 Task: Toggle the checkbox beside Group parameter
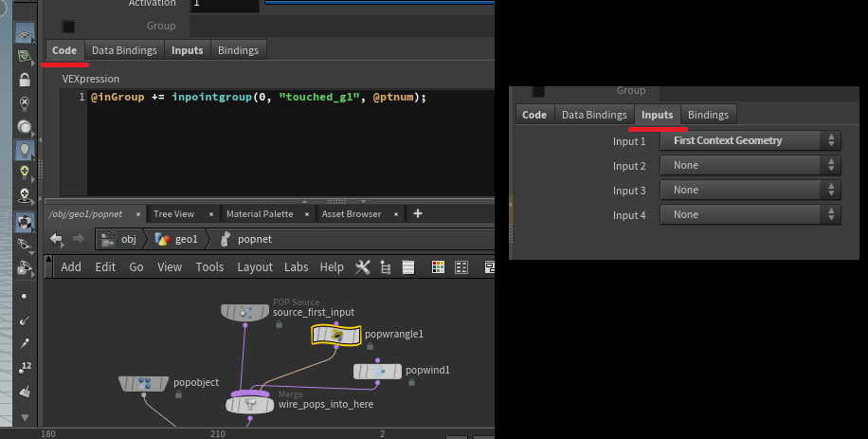(68, 26)
